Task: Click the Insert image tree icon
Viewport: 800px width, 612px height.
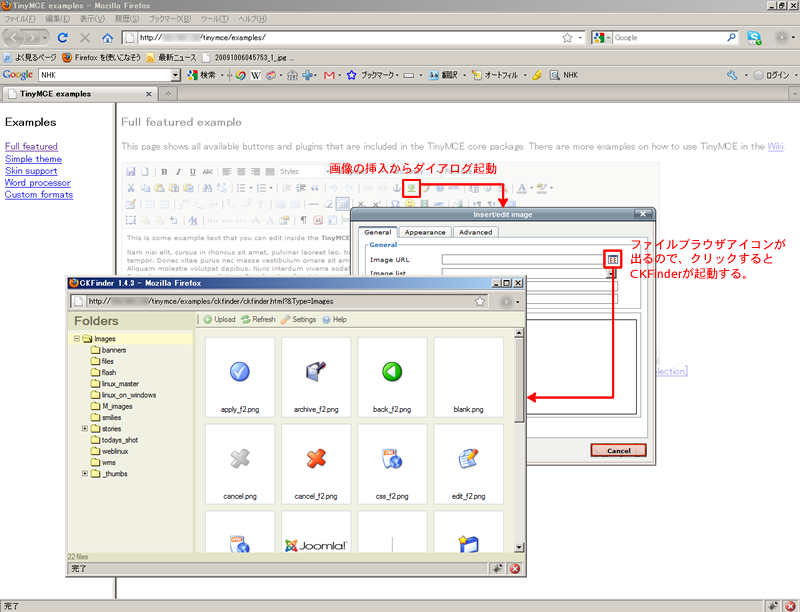Action: click(411, 188)
